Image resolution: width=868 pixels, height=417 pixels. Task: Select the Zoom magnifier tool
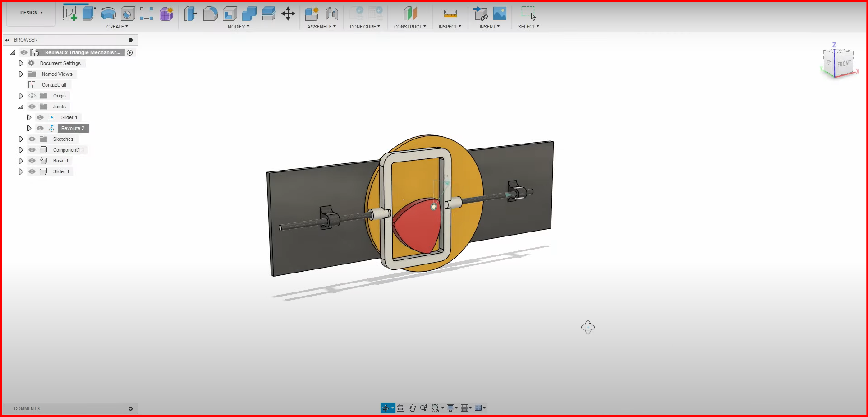[424, 408]
